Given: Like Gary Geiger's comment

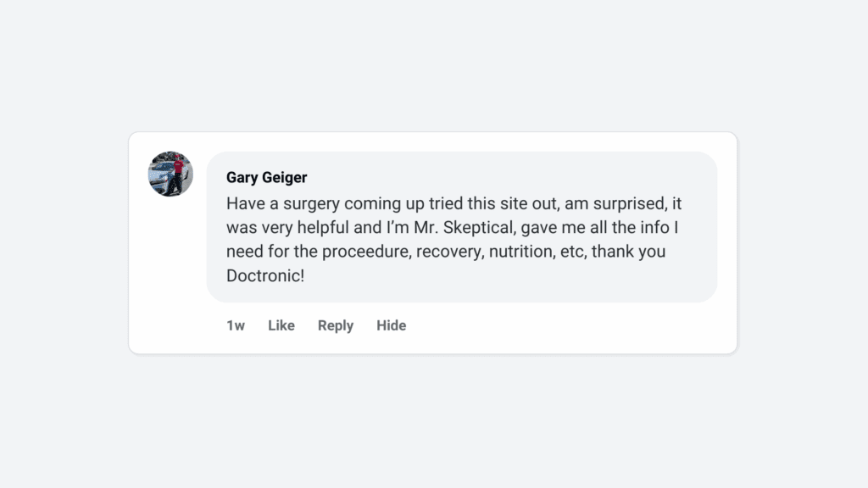Looking at the screenshot, I should tap(281, 325).
